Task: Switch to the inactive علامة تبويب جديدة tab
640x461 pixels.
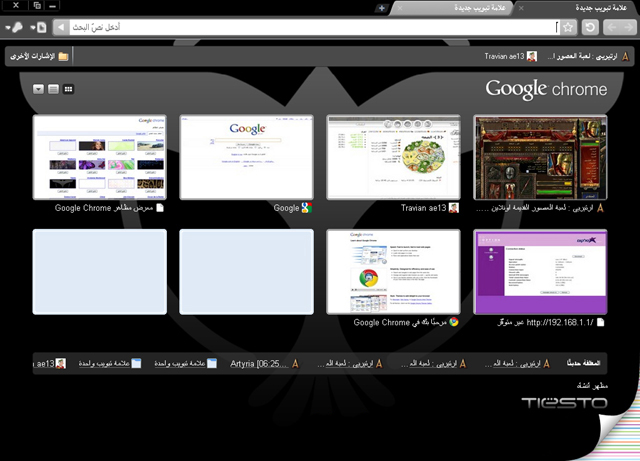Action: click(452, 8)
